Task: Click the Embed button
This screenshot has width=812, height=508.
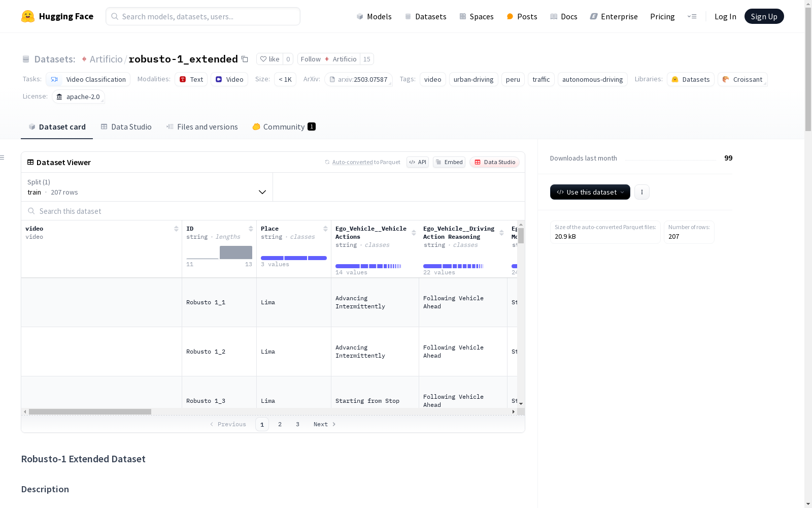Action: click(x=449, y=162)
